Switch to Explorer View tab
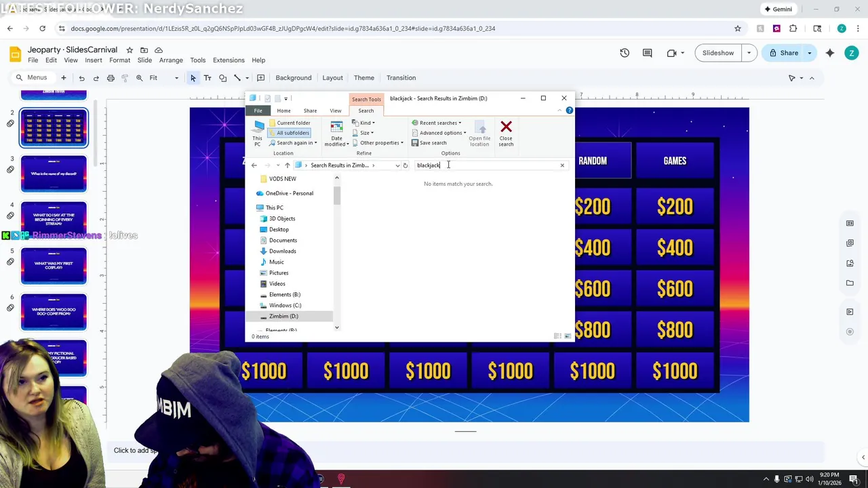Screen dimensions: 868x488 336,110
